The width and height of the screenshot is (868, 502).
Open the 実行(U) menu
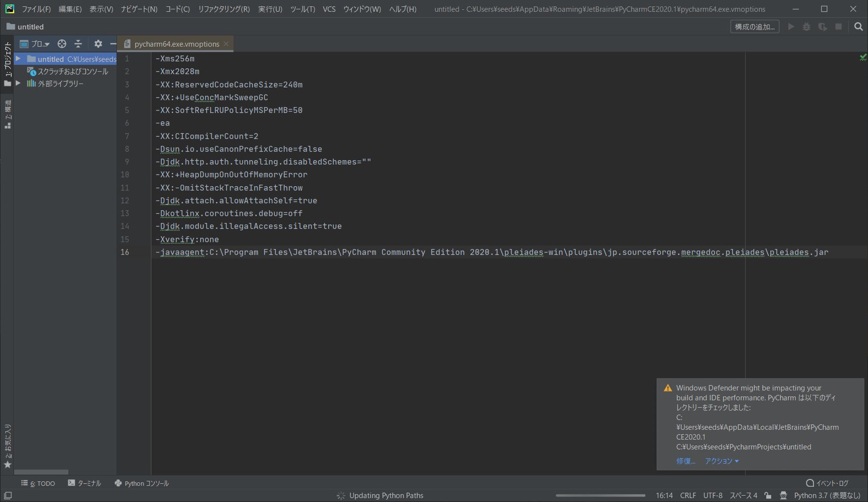(x=270, y=9)
